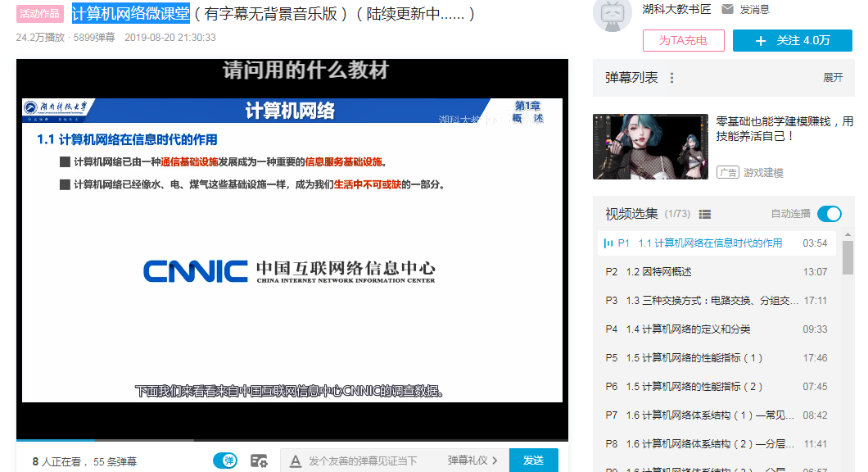This screenshot has height=472, width=868.
Task: Toggle the danmaku display switch
Action: click(x=225, y=461)
